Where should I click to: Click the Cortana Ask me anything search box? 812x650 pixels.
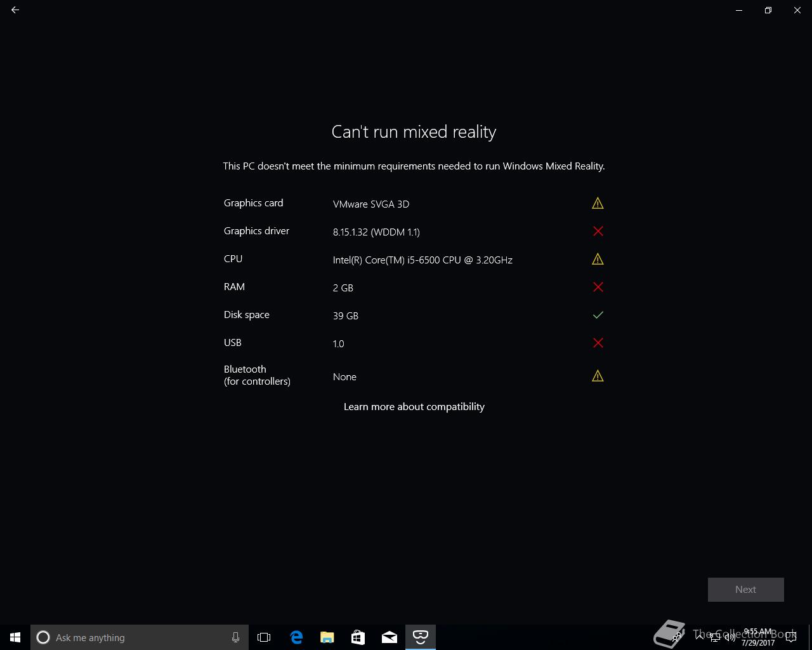coord(140,637)
